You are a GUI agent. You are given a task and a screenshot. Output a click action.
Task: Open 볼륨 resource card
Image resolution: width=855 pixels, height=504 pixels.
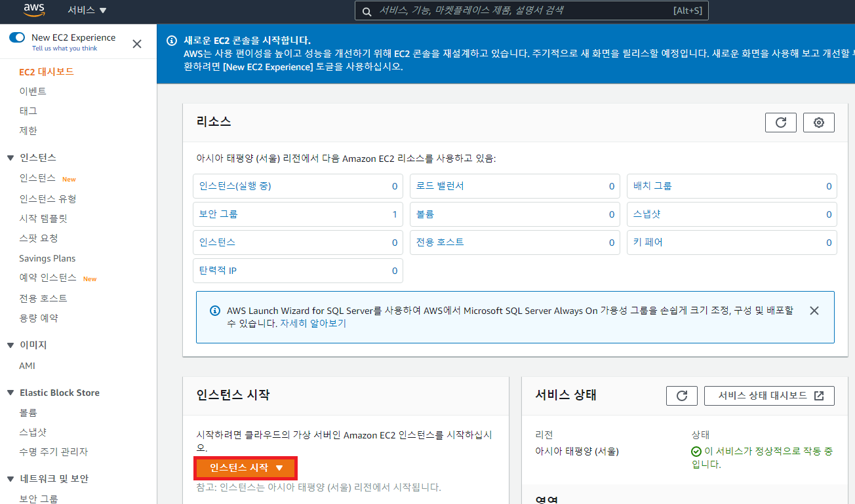515,214
